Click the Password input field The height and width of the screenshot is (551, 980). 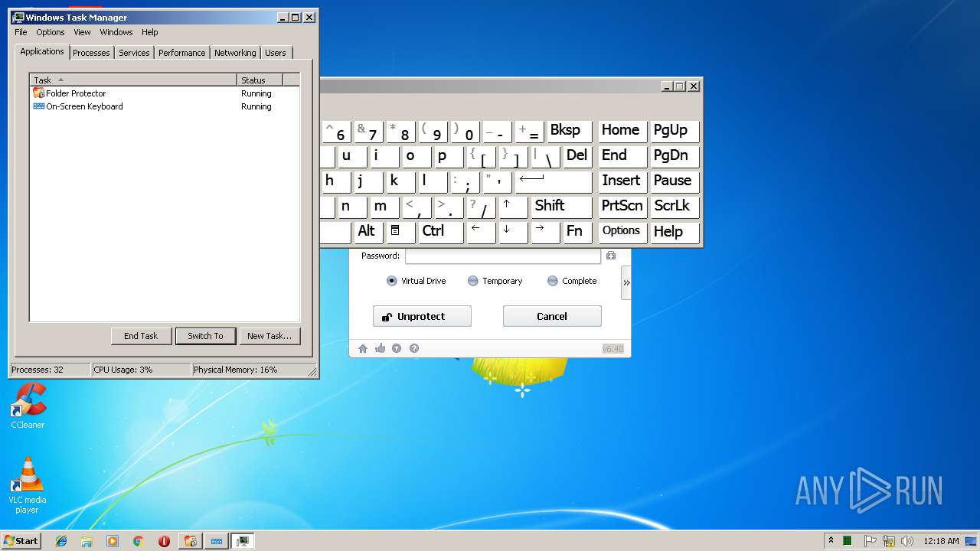[503, 256]
